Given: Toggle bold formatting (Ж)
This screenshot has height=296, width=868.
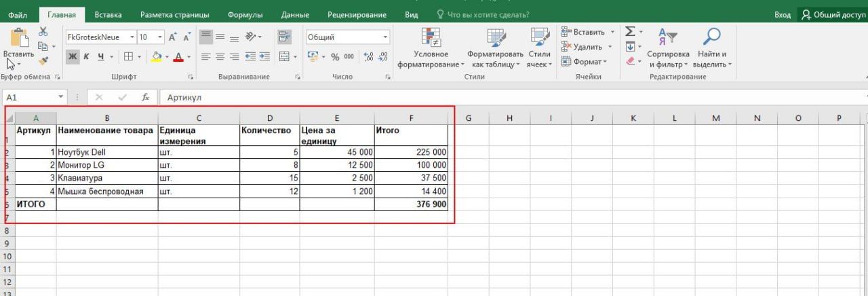Looking at the screenshot, I should 73,56.
